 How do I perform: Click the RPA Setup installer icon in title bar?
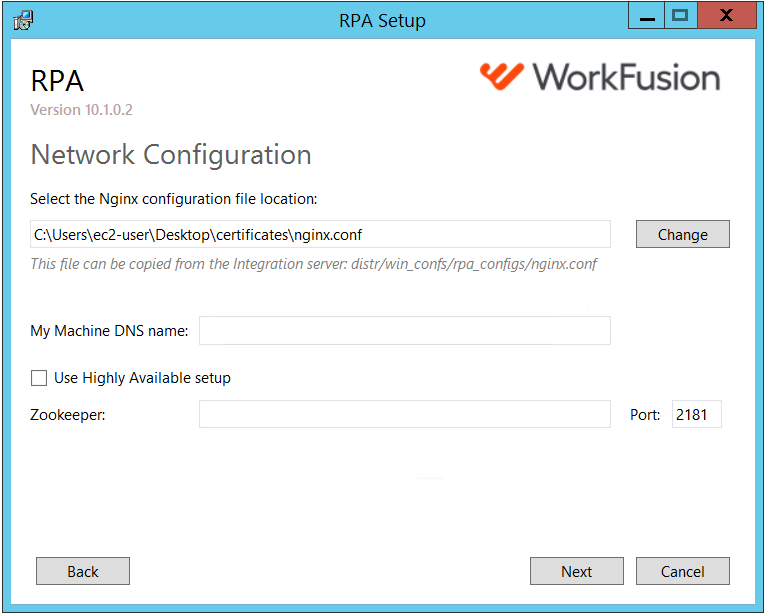tap(23, 21)
